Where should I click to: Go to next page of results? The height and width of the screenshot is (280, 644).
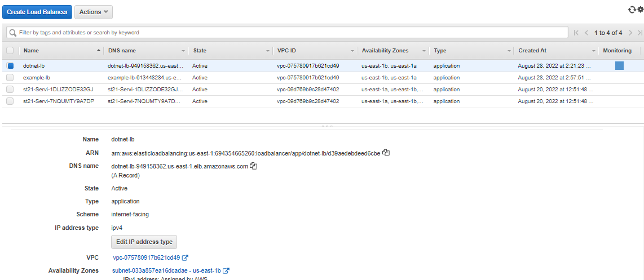(631, 33)
